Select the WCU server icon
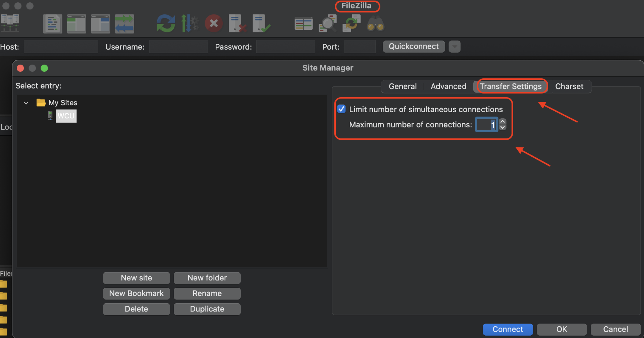Image resolution: width=644 pixels, height=338 pixels. pos(50,116)
